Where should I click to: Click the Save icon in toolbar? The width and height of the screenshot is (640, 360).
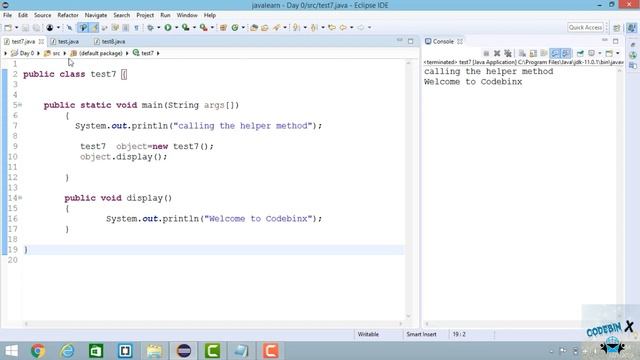25,27
